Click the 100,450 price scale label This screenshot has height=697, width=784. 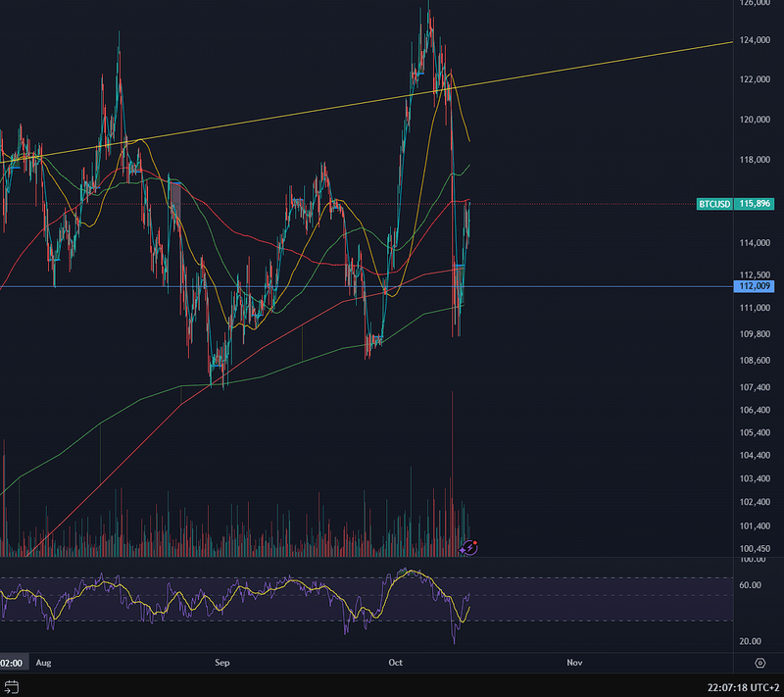click(x=755, y=549)
